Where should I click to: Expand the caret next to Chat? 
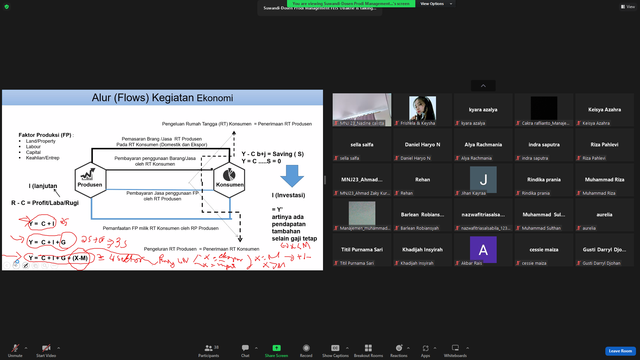click(x=256, y=348)
